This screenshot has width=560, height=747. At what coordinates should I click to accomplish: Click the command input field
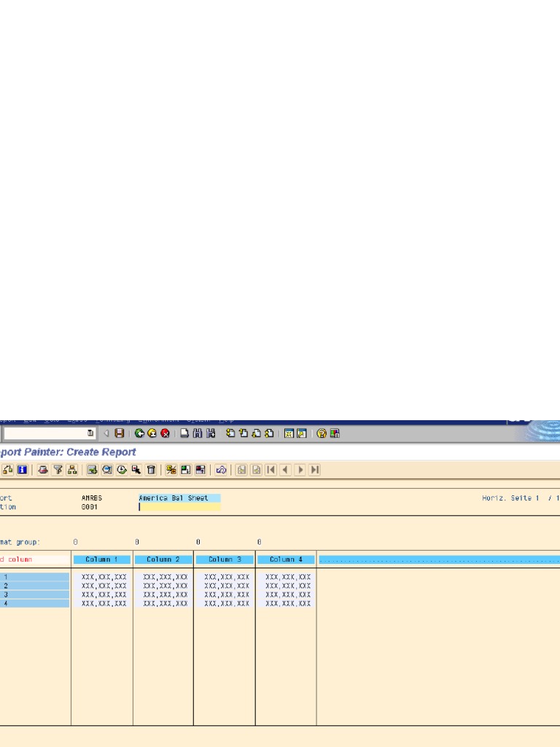44,433
